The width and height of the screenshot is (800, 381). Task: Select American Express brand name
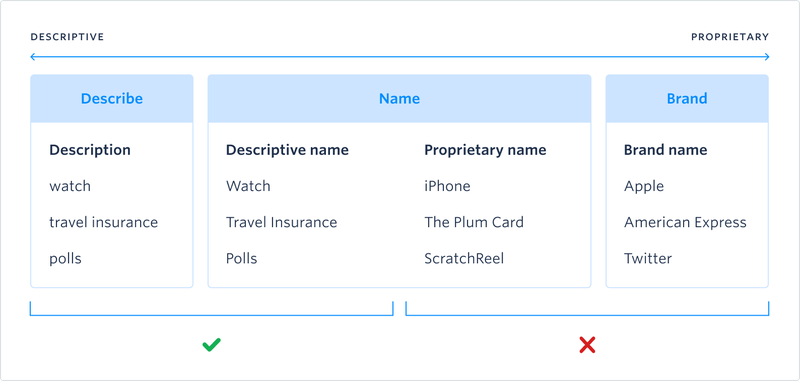click(685, 222)
